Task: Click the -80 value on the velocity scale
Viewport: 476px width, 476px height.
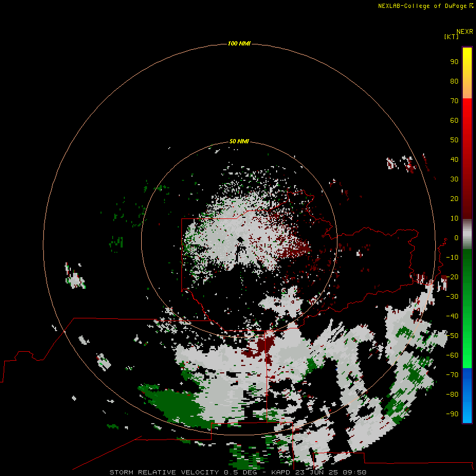Action: pyautogui.click(x=452, y=395)
